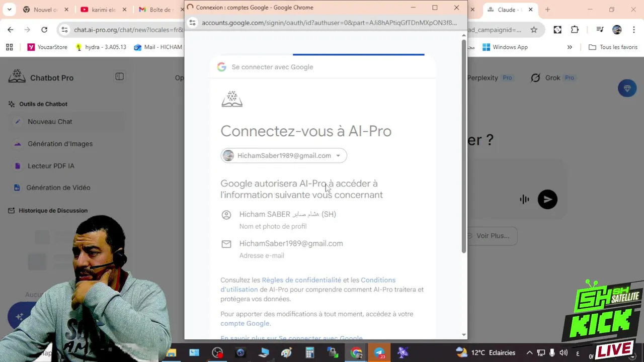
Task: Click the scroll-down arrow in popup
Action: pos(463,335)
